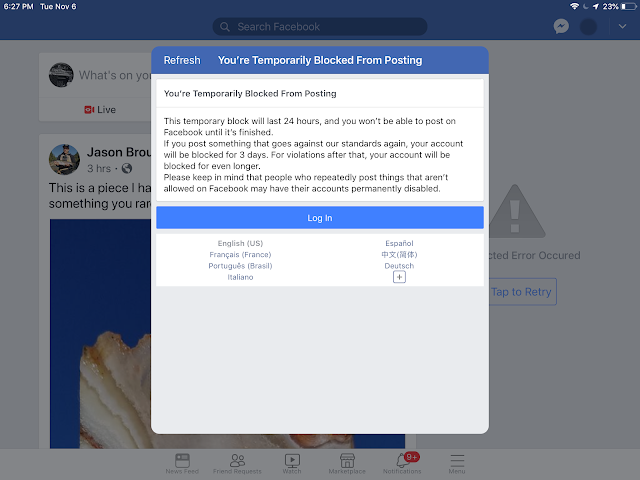Open Marketplace tab

[347, 464]
